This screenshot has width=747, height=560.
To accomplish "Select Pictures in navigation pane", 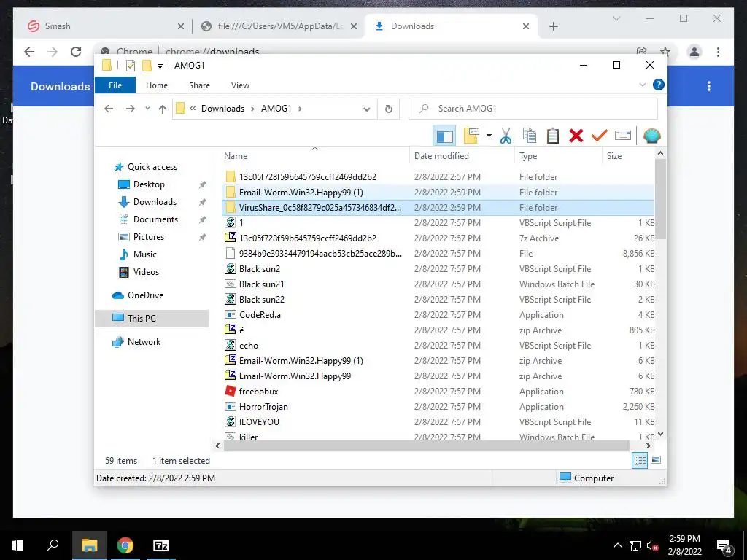I will (149, 237).
